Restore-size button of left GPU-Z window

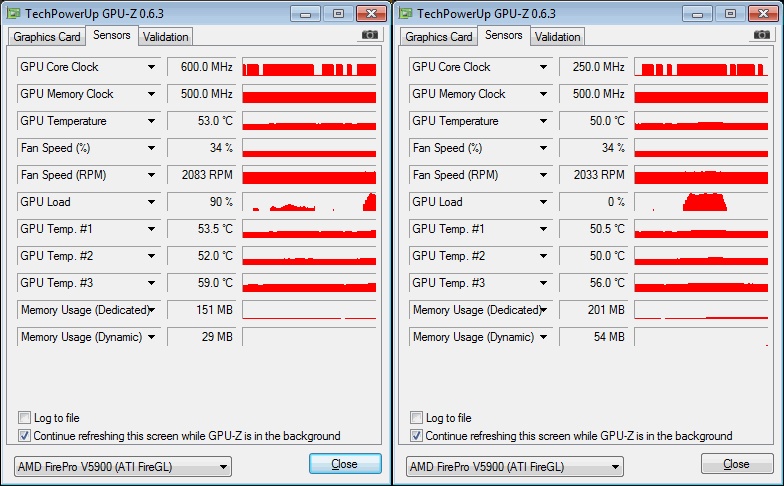coord(338,14)
